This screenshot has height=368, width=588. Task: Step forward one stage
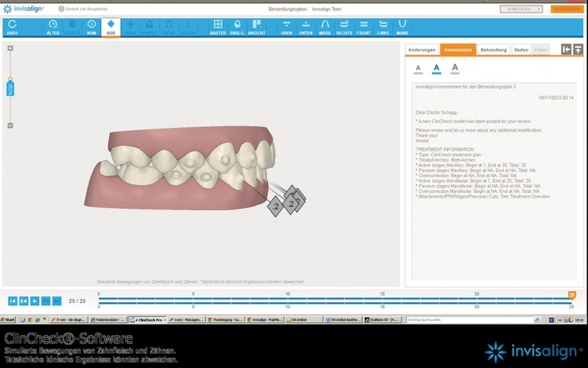(x=45, y=301)
